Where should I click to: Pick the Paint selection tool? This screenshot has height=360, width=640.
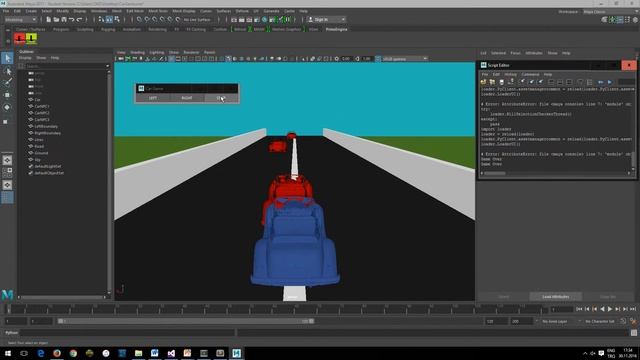pos(7,82)
